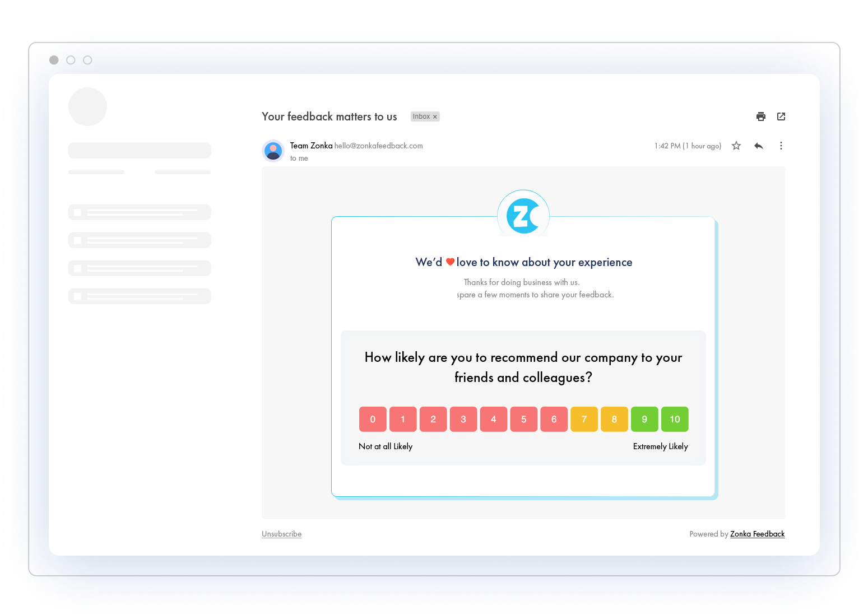Select rating 0 on the NPS scale
Screen dimensions: 868x615
[373, 419]
